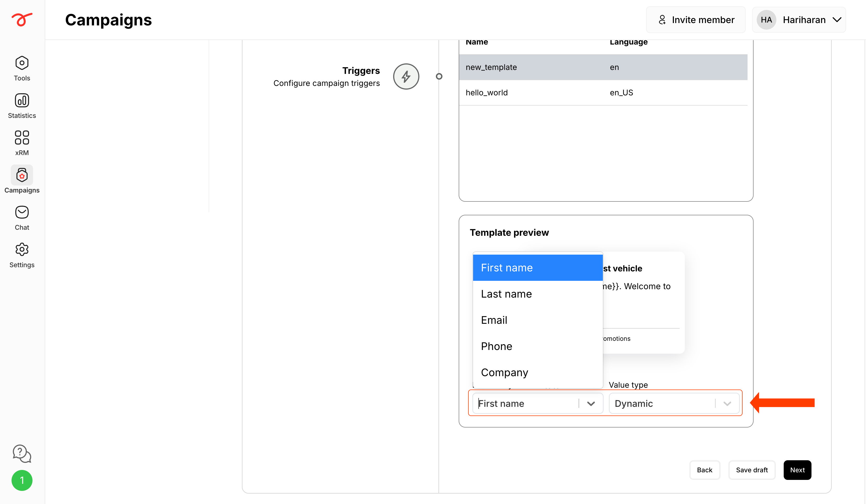Choose Email option
The width and height of the screenshot is (866, 504).
tap(538, 320)
